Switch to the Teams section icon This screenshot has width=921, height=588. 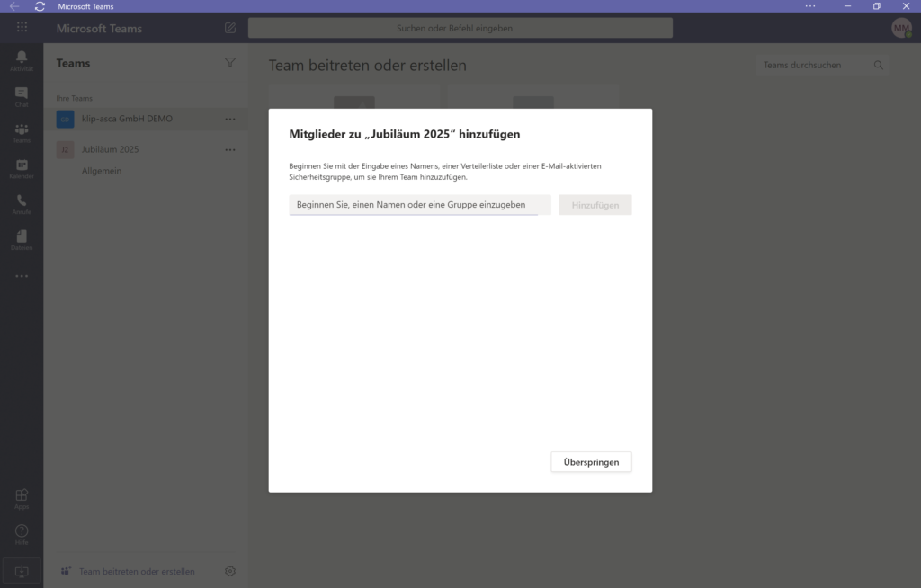pyautogui.click(x=22, y=133)
